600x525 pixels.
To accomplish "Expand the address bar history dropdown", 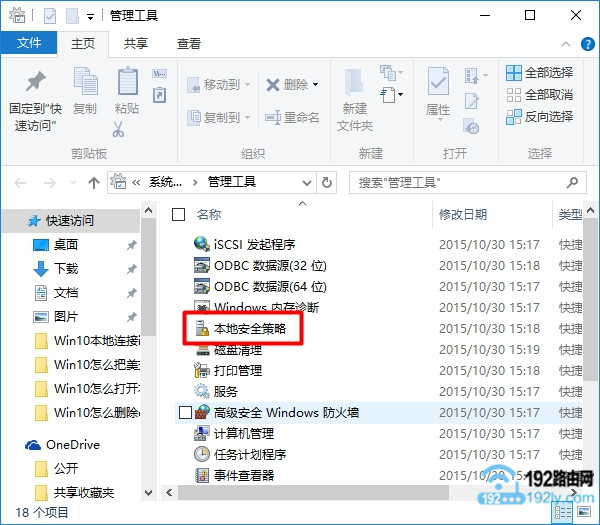I will click(307, 183).
